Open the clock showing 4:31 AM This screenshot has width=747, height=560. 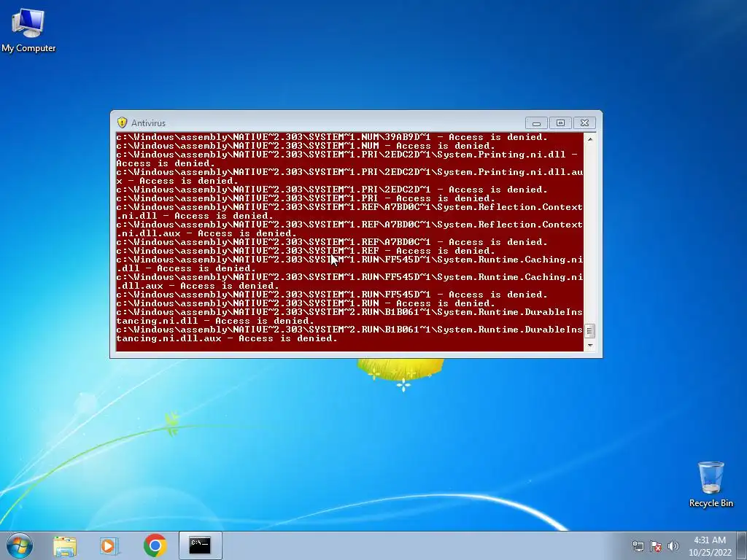(710, 540)
